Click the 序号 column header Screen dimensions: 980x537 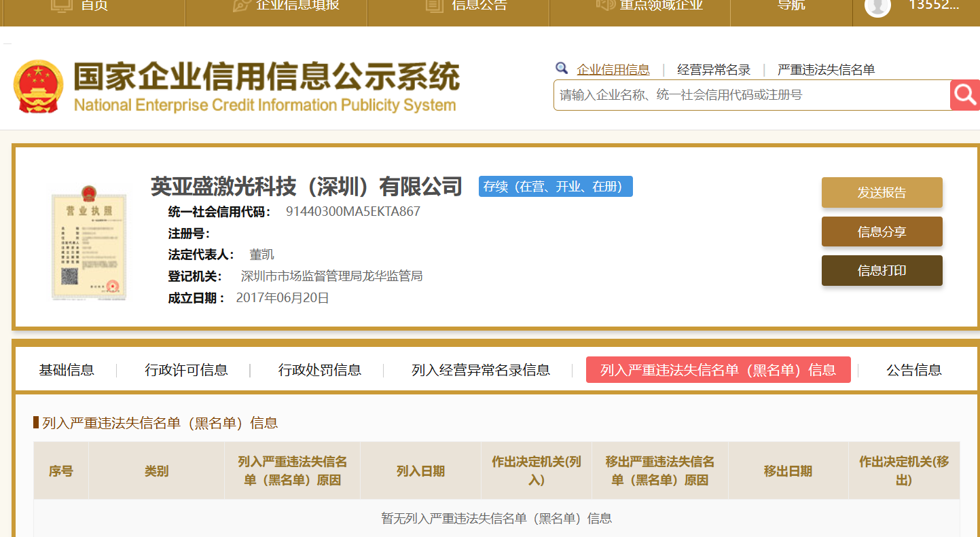(x=61, y=471)
